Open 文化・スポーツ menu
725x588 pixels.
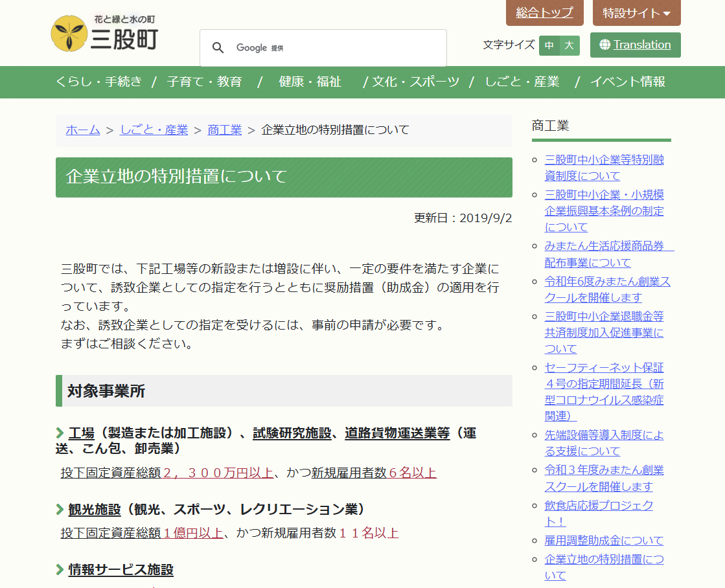tap(416, 82)
